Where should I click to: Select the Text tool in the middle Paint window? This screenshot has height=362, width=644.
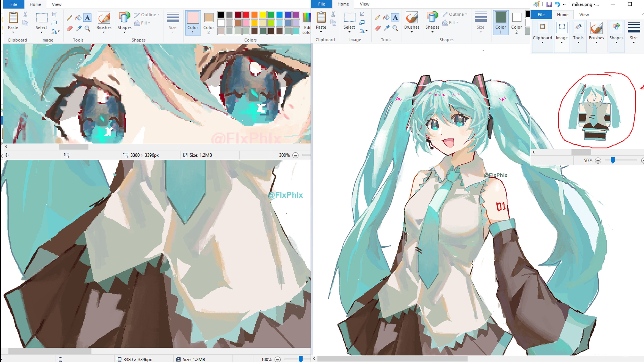[x=395, y=18]
